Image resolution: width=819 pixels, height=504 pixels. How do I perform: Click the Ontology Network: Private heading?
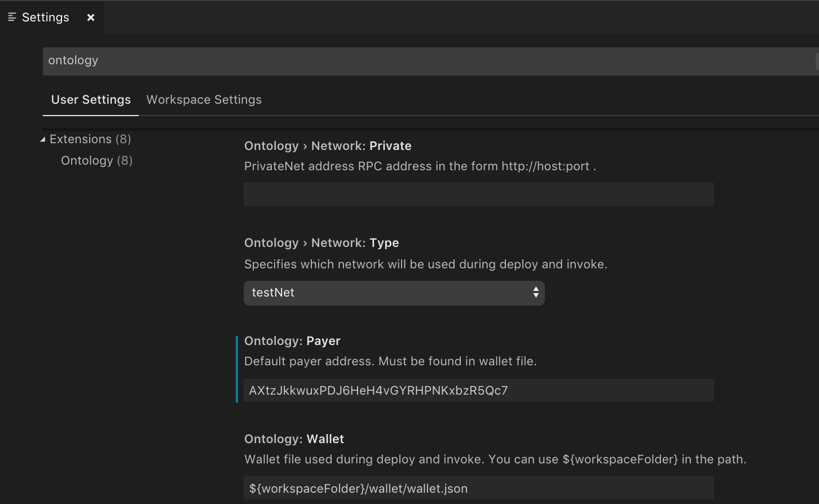coord(328,146)
